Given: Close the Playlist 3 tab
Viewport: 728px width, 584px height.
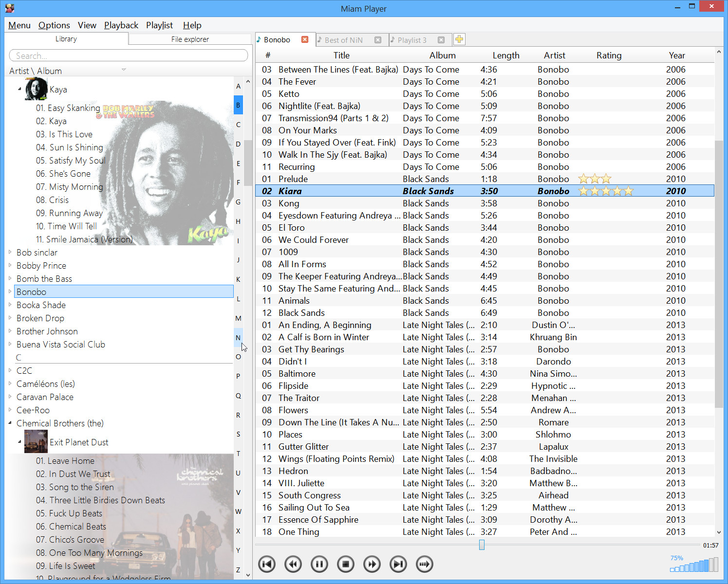Looking at the screenshot, I should (x=441, y=40).
